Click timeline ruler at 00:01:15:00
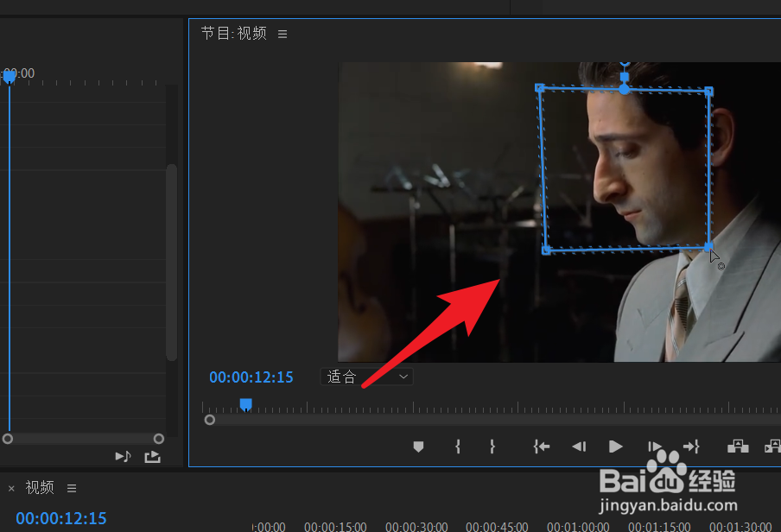 click(x=659, y=527)
